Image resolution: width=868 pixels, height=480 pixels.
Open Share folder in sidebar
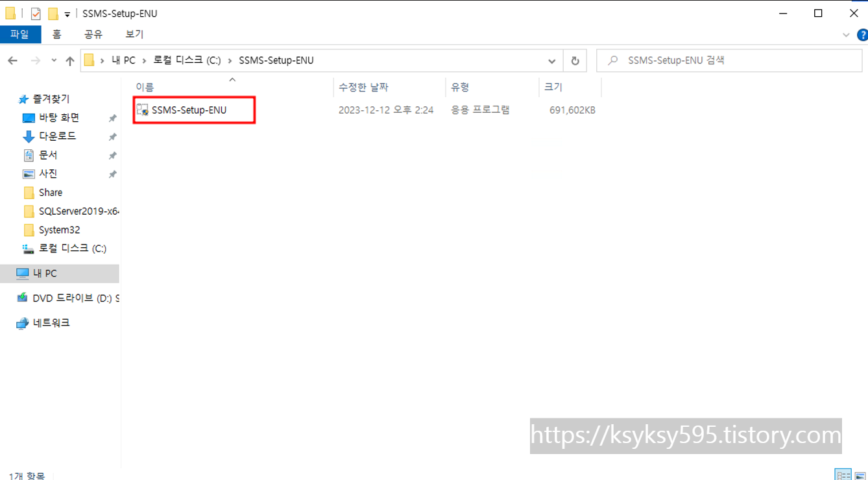coord(51,193)
